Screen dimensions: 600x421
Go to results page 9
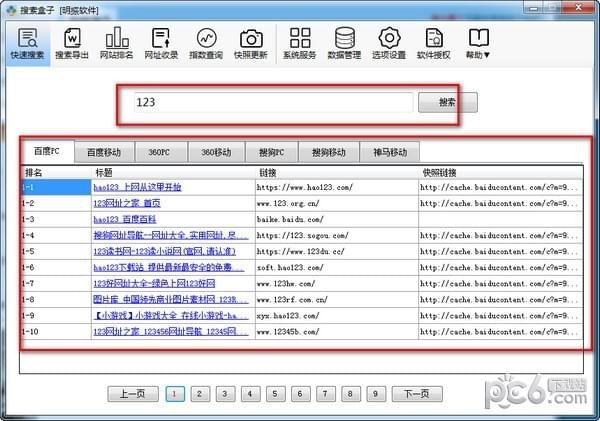pyautogui.click(x=376, y=394)
